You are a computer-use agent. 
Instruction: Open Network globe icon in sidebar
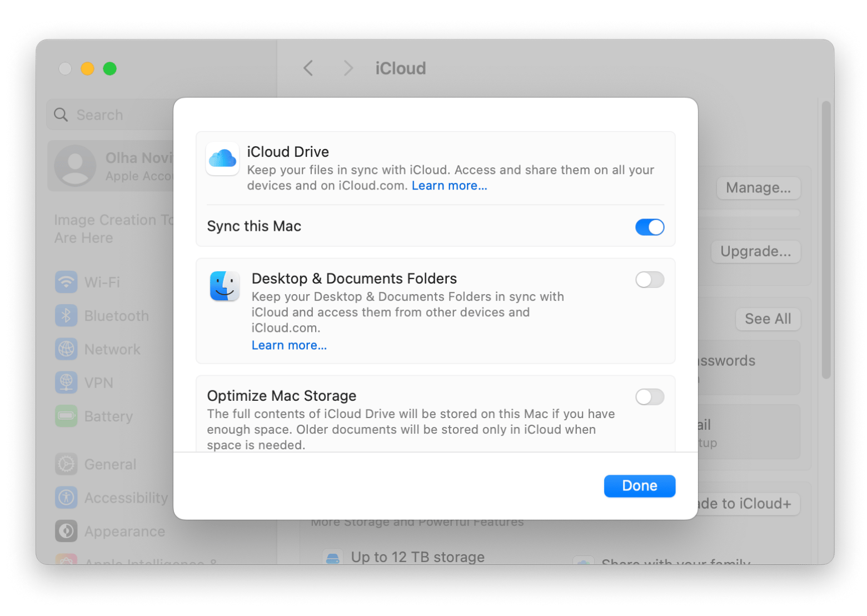[x=66, y=349]
